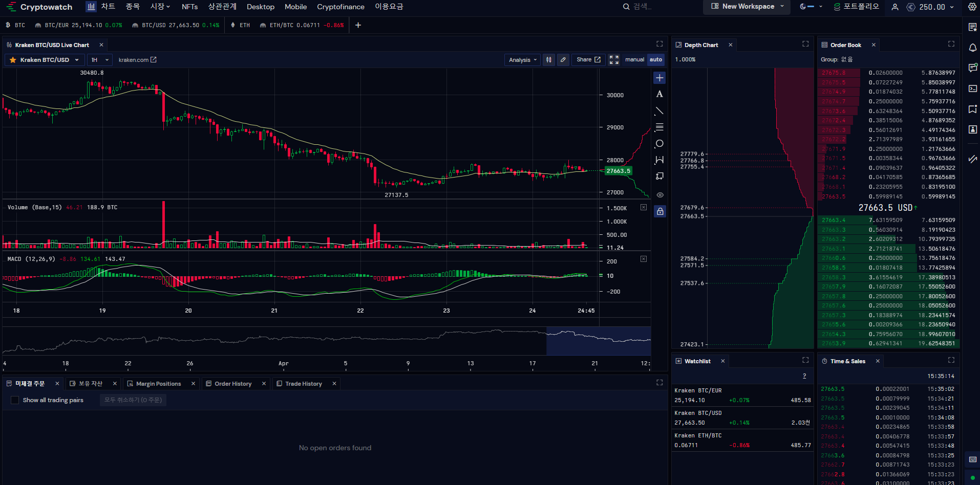
Task: Open Kraken BTC/USD market selector
Action: tap(44, 60)
